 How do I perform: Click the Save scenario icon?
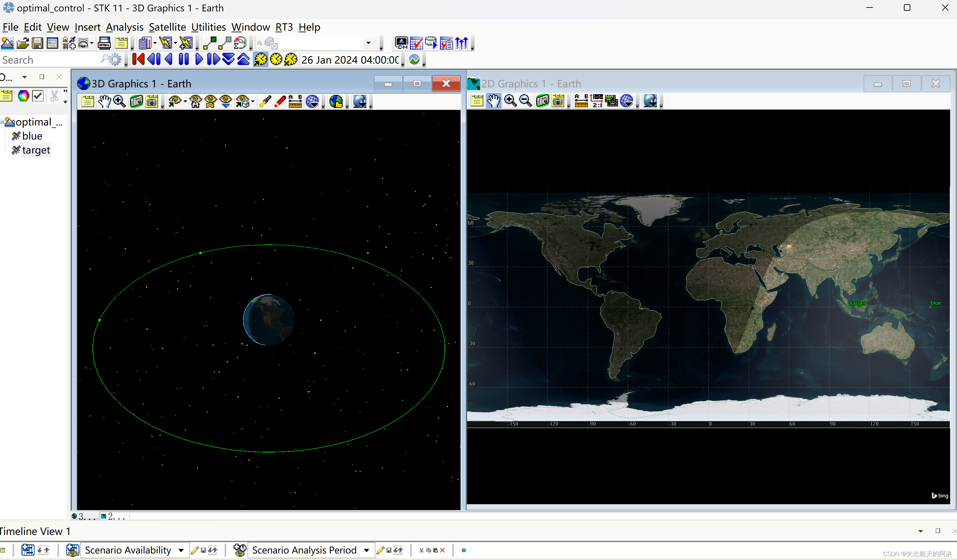pos(37,43)
